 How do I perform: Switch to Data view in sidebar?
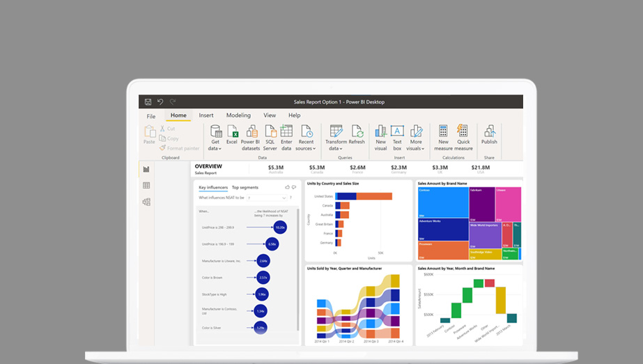146,186
